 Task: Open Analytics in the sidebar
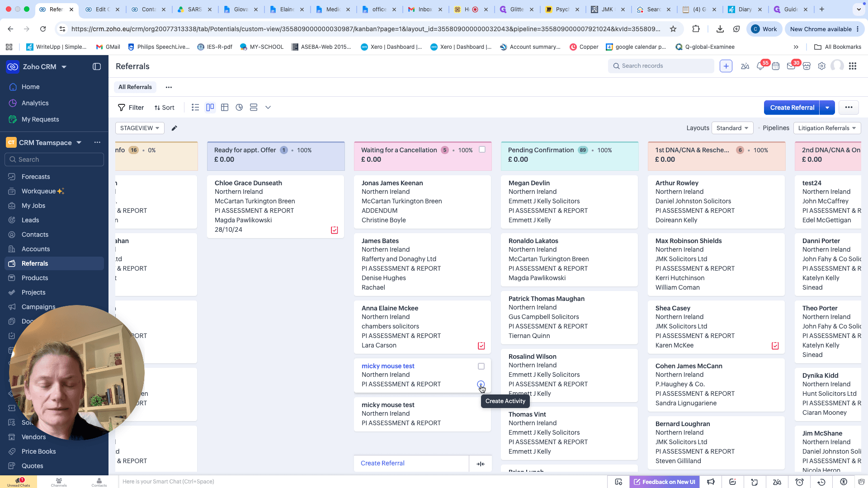point(35,103)
